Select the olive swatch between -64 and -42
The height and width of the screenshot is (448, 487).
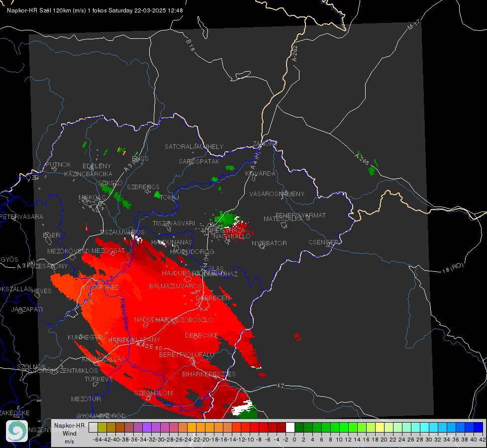pyautogui.click(x=102, y=427)
